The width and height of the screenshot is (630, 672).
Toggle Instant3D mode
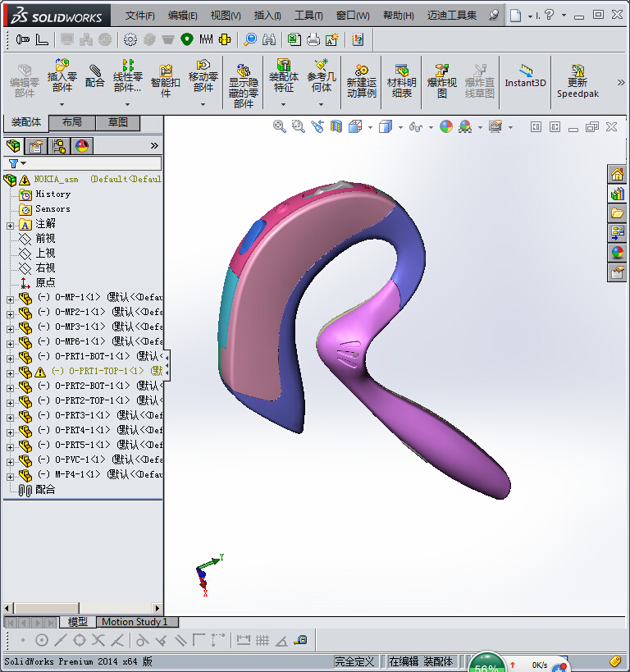point(526,76)
